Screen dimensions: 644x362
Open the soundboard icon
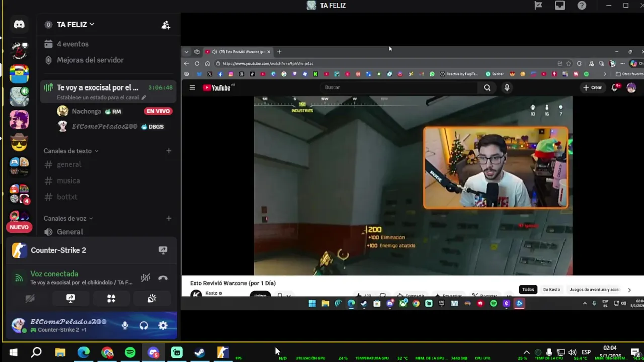pyautogui.click(x=152, y=298)
